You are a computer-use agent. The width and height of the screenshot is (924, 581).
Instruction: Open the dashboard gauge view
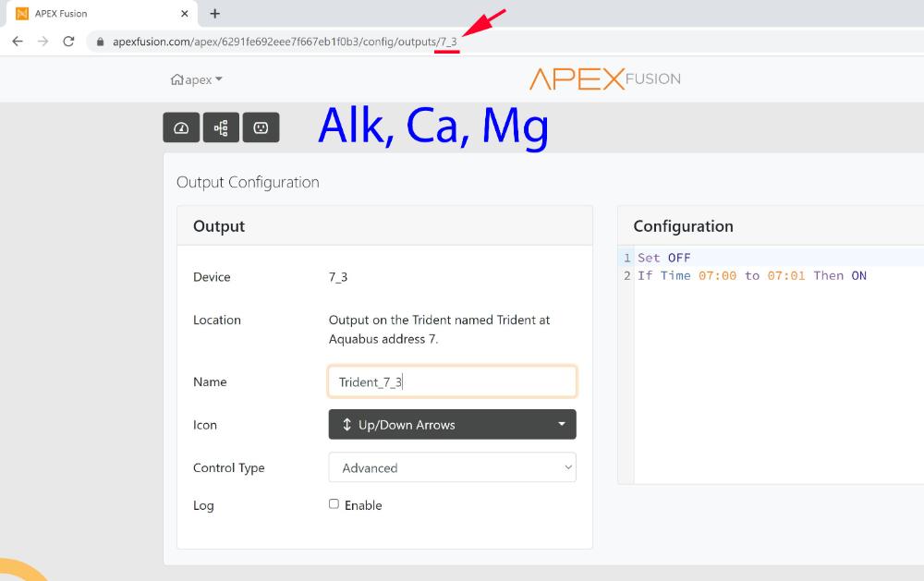(x=181, y=127)
